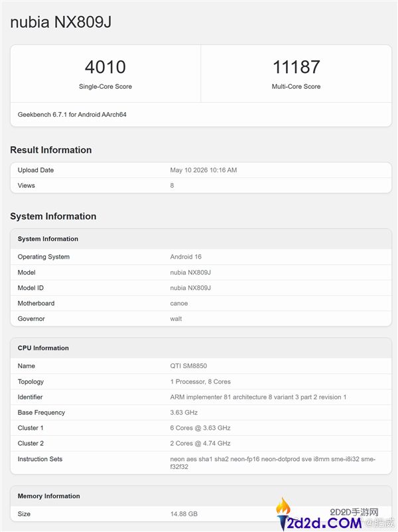Select the 14.88 GB memory value
The image size is (398, 532).
[184, 514]
